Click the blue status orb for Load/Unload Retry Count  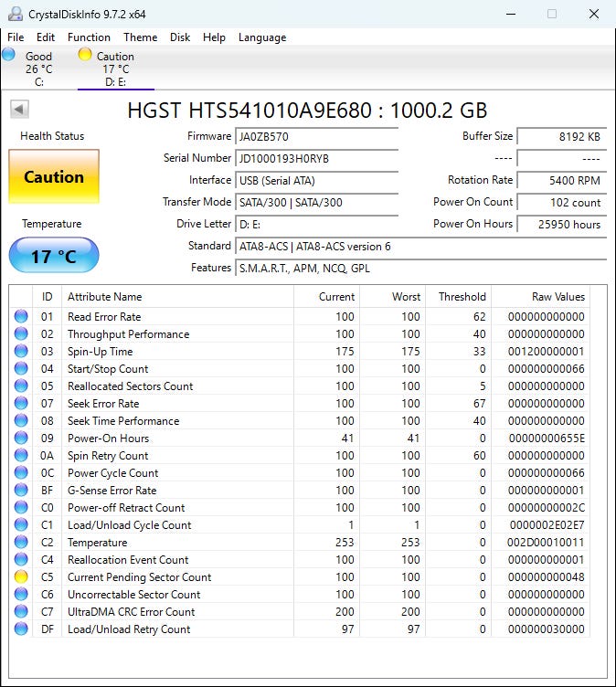tap(21, 629)
